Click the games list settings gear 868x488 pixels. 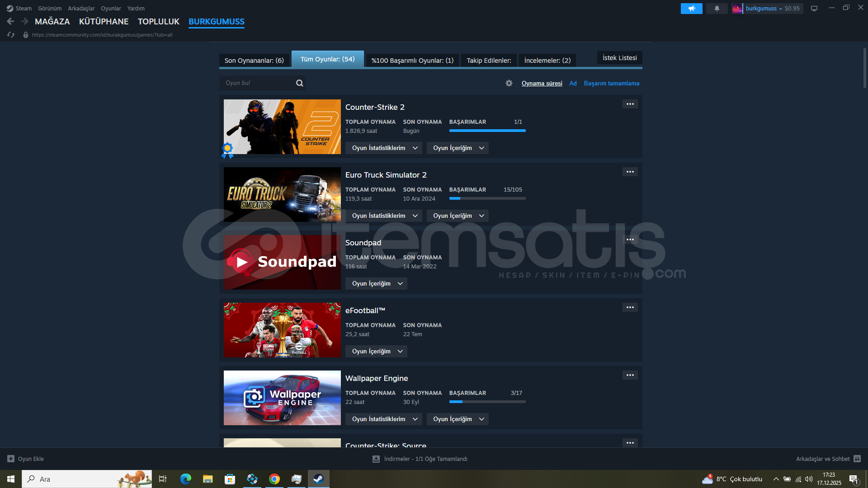click(x=509, y=83)
